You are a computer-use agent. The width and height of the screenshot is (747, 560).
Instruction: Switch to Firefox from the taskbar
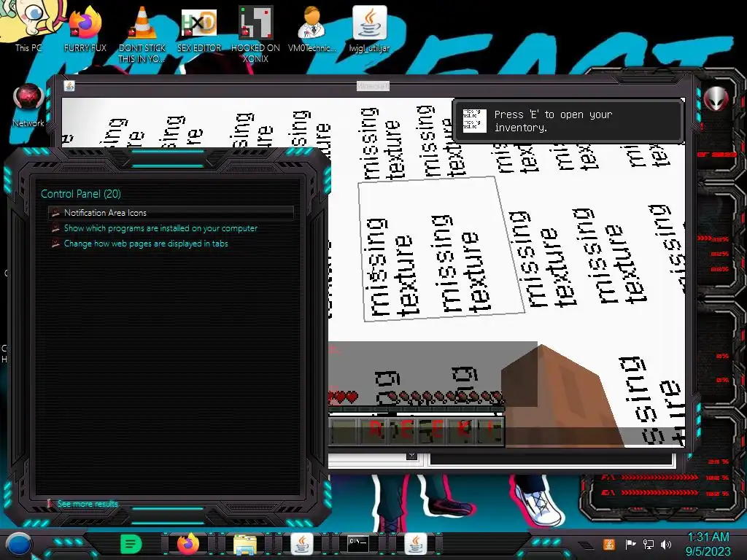(188, 544)
